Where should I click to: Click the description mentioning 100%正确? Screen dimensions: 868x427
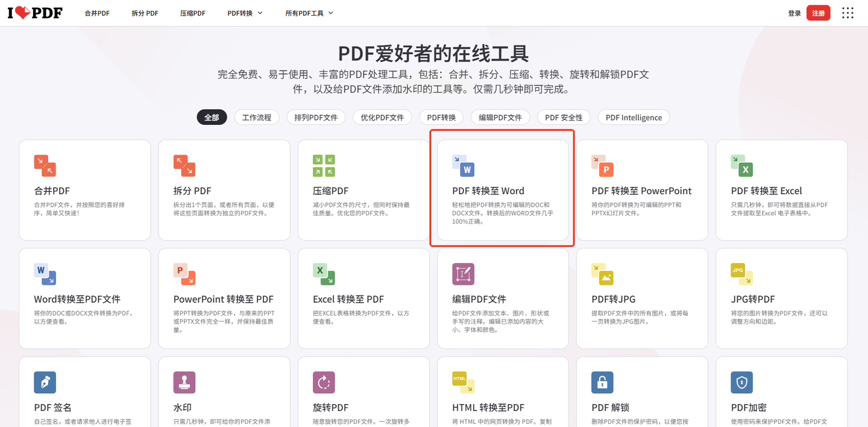[503, 213]
